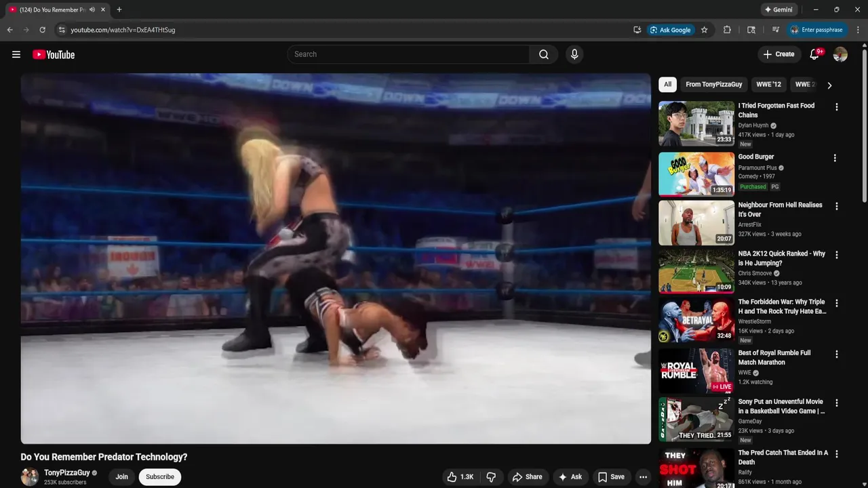Open options for NBA 2K12 Quick Ranked

836,255
